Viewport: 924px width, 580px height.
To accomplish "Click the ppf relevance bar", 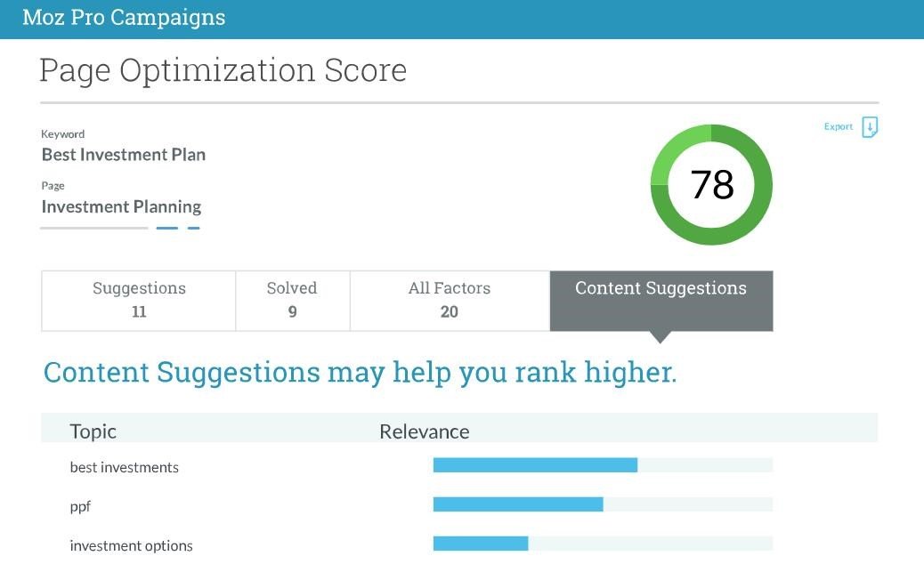I will tap(518, 504).
